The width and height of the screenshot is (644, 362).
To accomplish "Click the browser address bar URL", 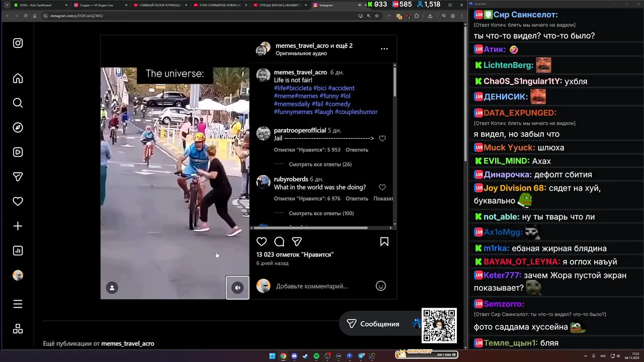I will (x=77, y=16).
